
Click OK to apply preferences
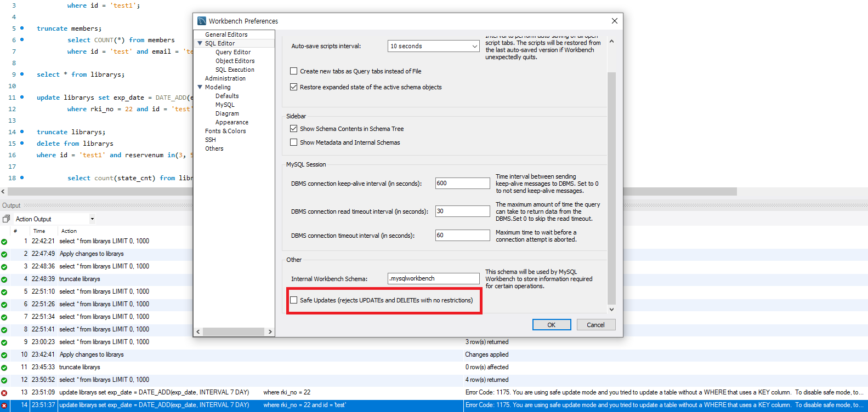coord(552,325)
